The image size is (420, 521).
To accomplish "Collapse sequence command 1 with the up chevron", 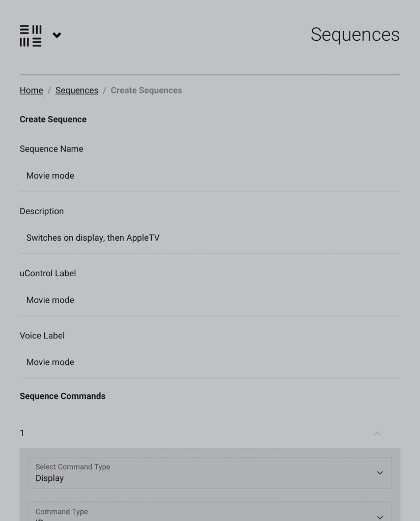I will (x=377, y=433).
